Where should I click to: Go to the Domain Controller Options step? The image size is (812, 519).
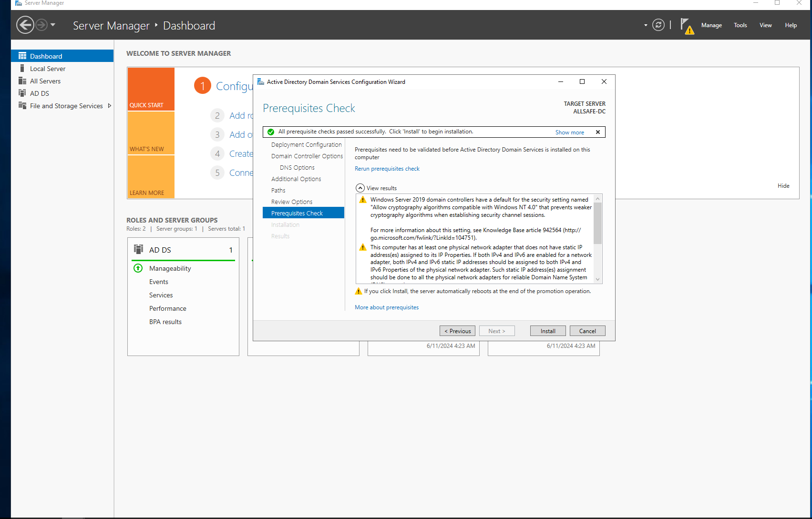click(307, 156)
